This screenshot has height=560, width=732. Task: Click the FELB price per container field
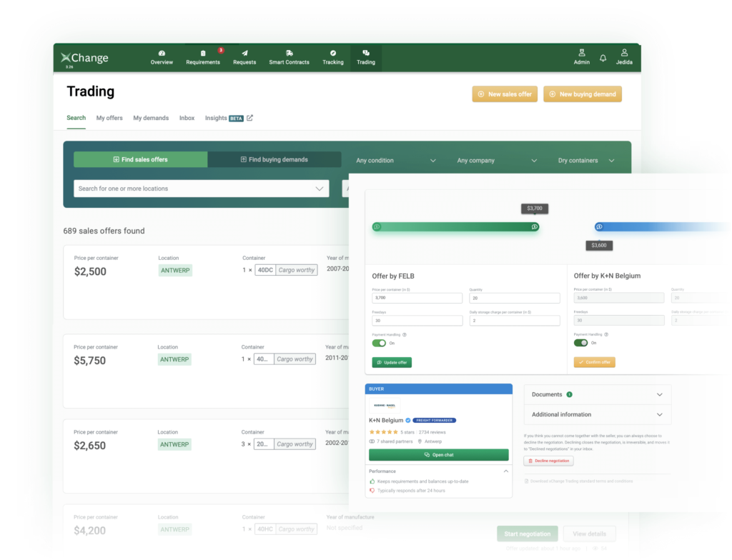[x=417, y=298]
